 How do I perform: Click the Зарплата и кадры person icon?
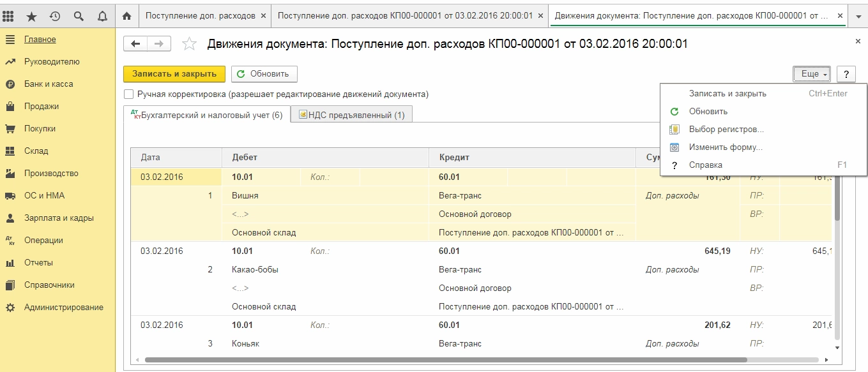coord(10,218)
